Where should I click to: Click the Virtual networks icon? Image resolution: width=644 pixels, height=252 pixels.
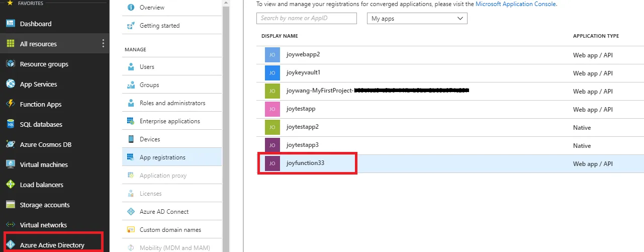10,225
